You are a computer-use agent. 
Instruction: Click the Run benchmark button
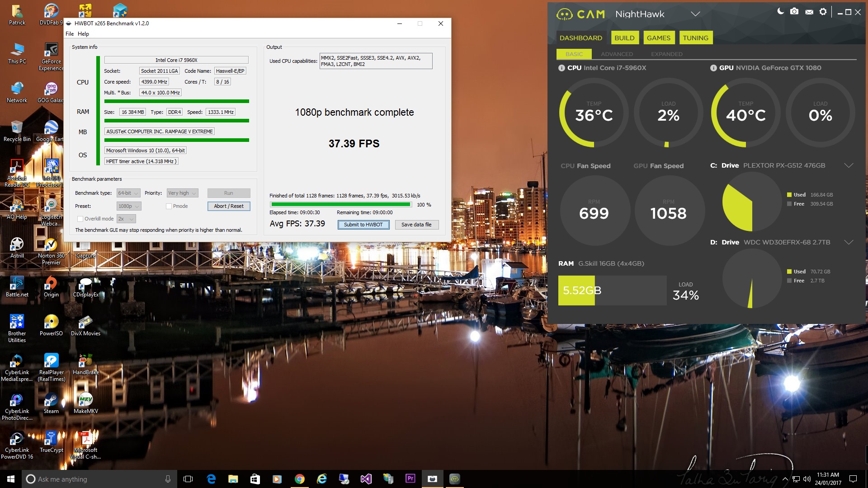[x=229, y=193]
